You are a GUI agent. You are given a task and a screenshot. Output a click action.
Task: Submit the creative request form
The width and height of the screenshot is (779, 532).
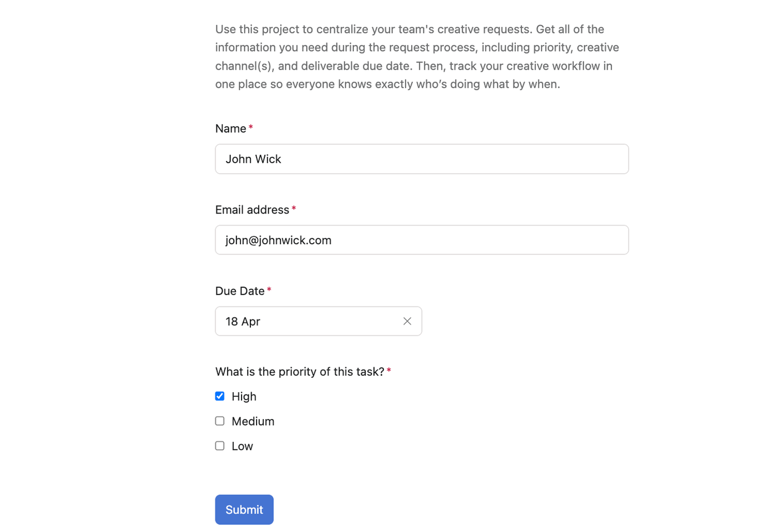click(x=244, y=509)
